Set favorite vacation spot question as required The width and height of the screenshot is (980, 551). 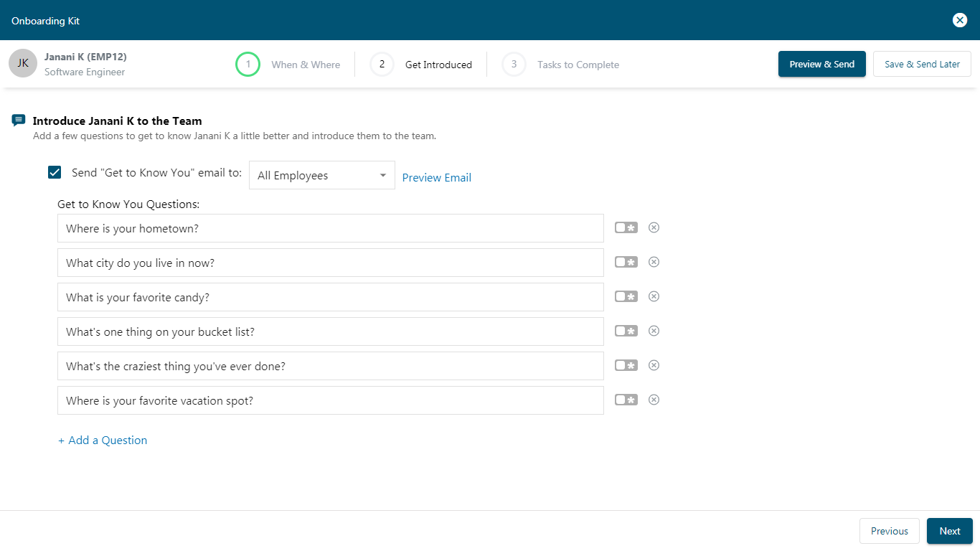(626, 400)
